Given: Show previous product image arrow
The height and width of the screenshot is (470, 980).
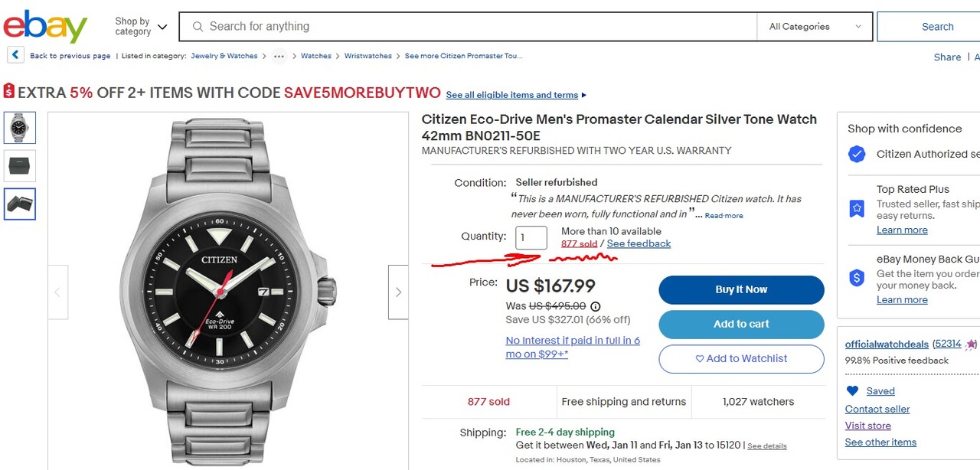Looking at the screenshot, I should tap(57, 292).
